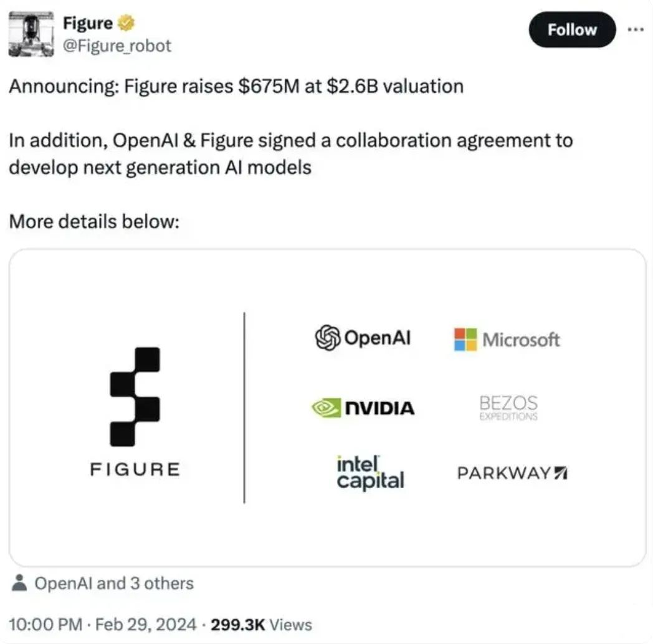Image resolution: width=653 pixels, height=644 pixels.
Task: Click the gold verified badge
Action: [x=126, y=23]
